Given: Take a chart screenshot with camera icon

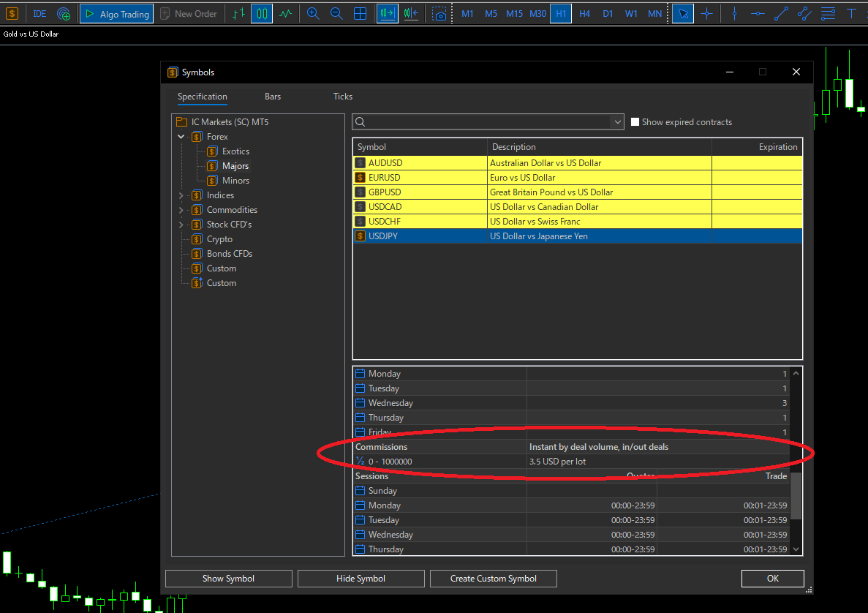Looking at the screenshot, I should (x=439, y=14).
